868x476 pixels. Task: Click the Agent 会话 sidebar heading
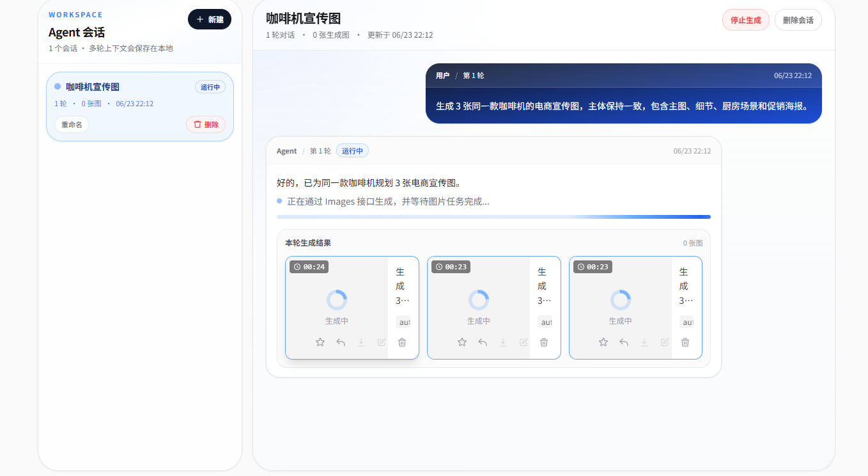point(77,32)
